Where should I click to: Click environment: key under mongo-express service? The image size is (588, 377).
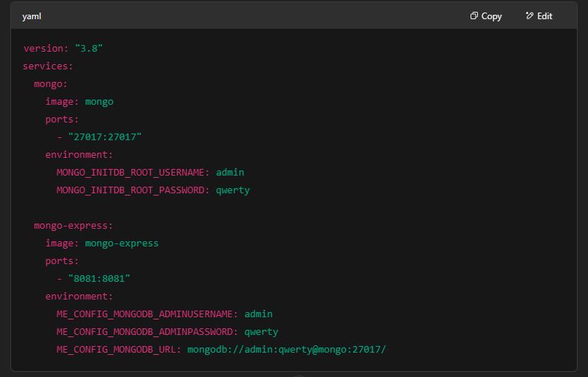click(x=79, y=297)
